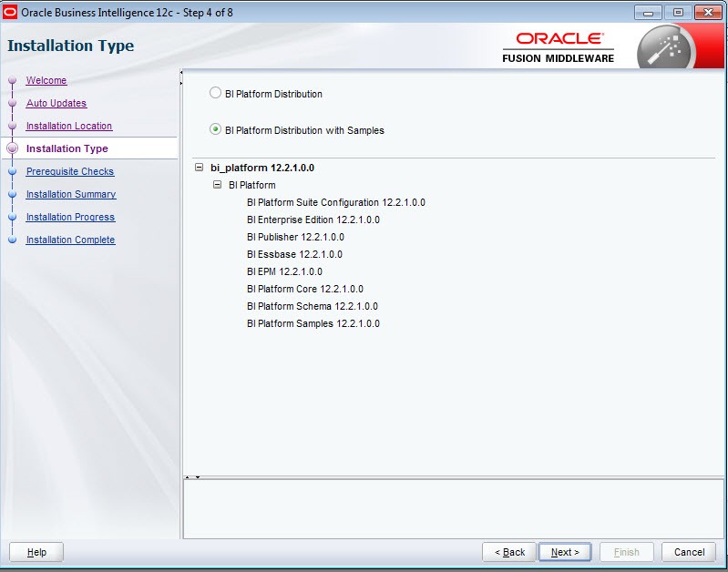Image resolution: width=728 pixels, height=572 pixels.
Task: Select BI Publisher 12.2.1.0.0 row
Action: tap(296, 237)
